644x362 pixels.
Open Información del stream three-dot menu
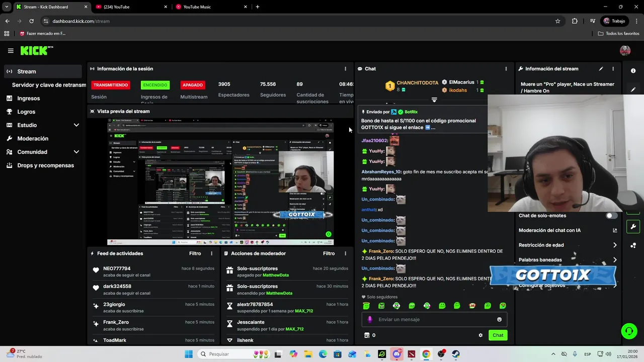[x=613, y=69]
